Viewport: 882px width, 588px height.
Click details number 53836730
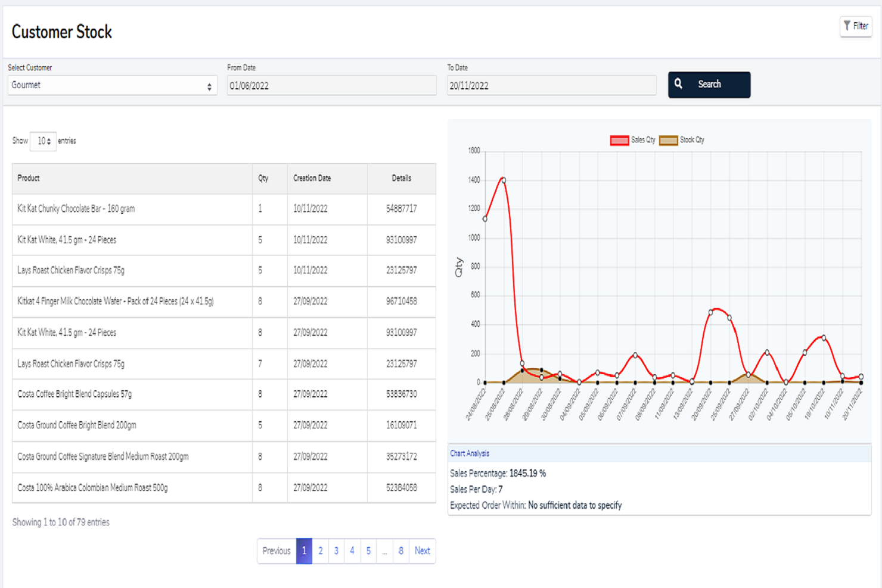[401, 394]
